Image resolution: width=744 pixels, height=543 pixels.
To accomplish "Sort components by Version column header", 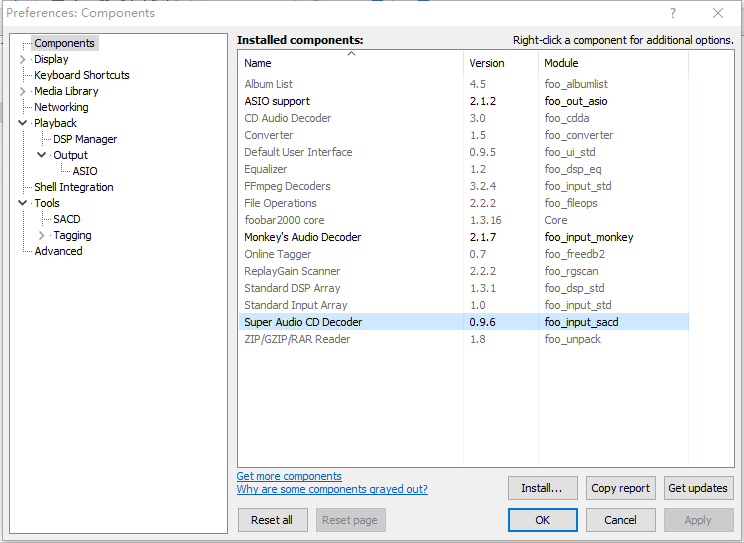I will point(487,63).
